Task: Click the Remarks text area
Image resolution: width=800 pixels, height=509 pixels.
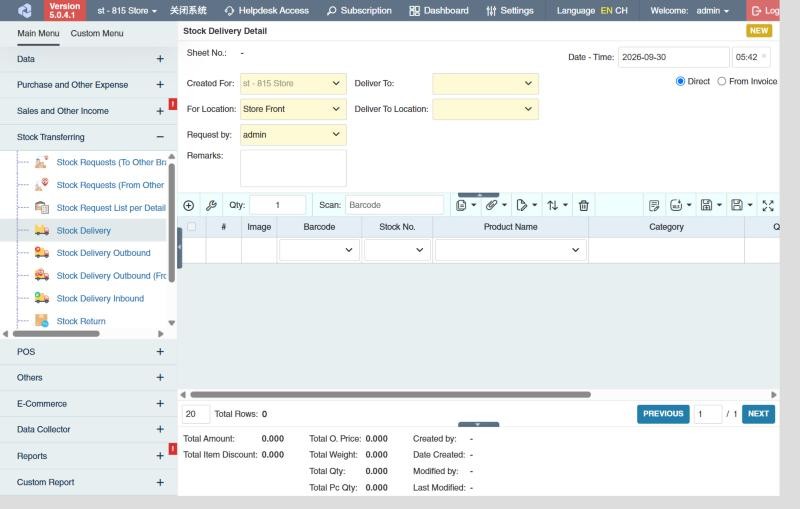Action: coord(293,168)
